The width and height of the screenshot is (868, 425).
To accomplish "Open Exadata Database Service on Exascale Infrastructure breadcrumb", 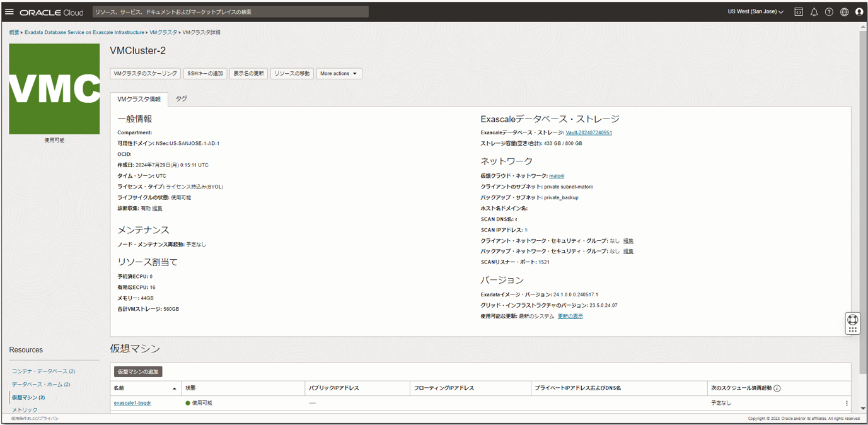I will click(x=84, y=32).
